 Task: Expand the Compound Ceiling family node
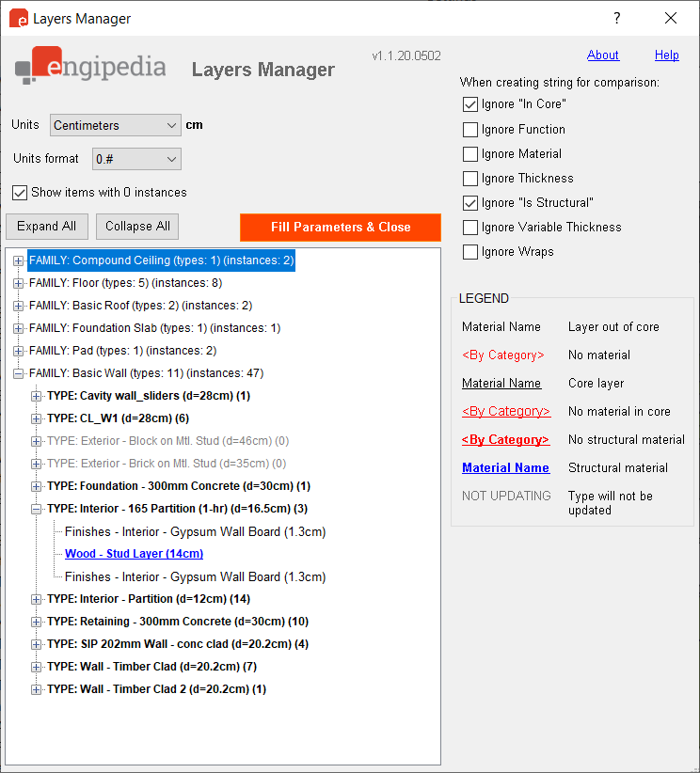tap(19, 260)
